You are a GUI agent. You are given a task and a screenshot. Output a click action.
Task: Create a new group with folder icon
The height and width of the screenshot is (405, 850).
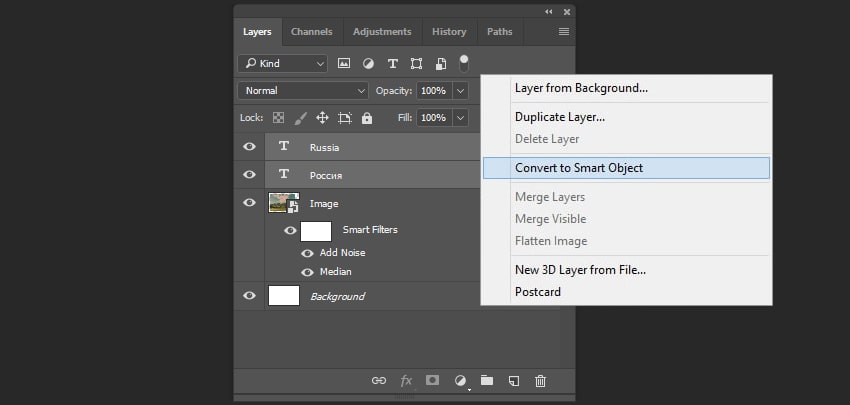pyautogui.click(x=487, y=380)
